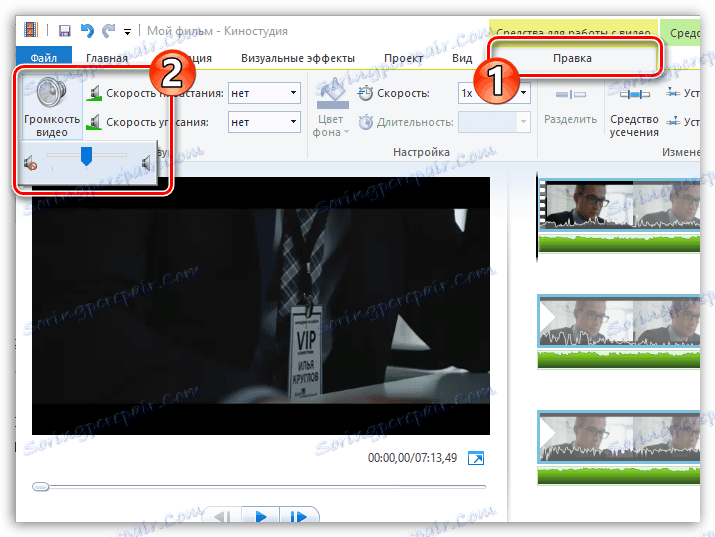Select the third clip on the storyboard
The image size is (715, 537).
pyautogui.click(x=619, y=436)
